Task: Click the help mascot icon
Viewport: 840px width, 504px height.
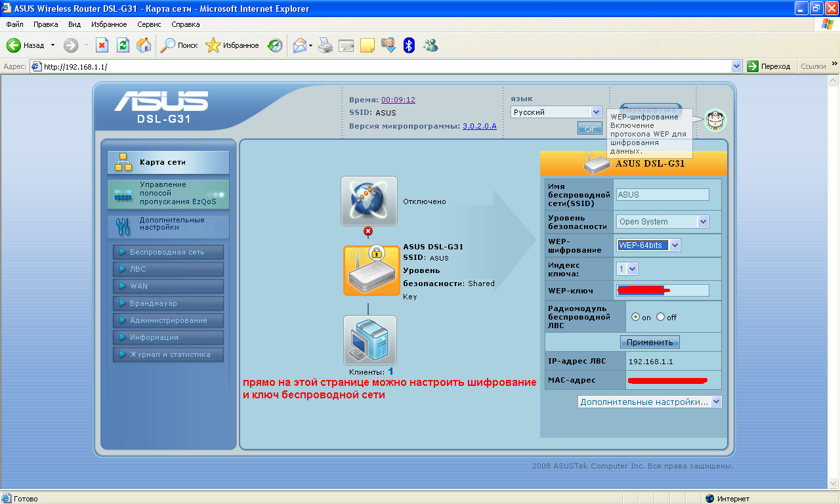Action: [x=715, y=120]
